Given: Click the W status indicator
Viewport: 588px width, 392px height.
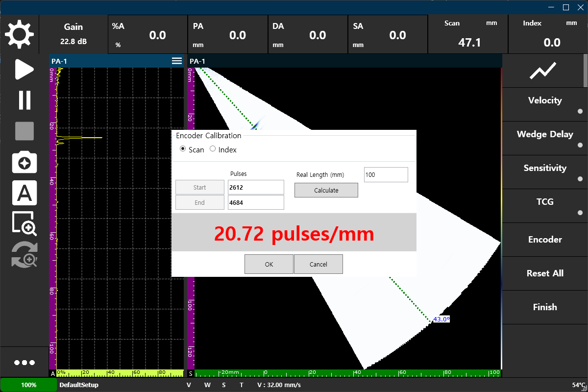Looking at the screenshot, I should pyautogui.click(x=207, y=385).
